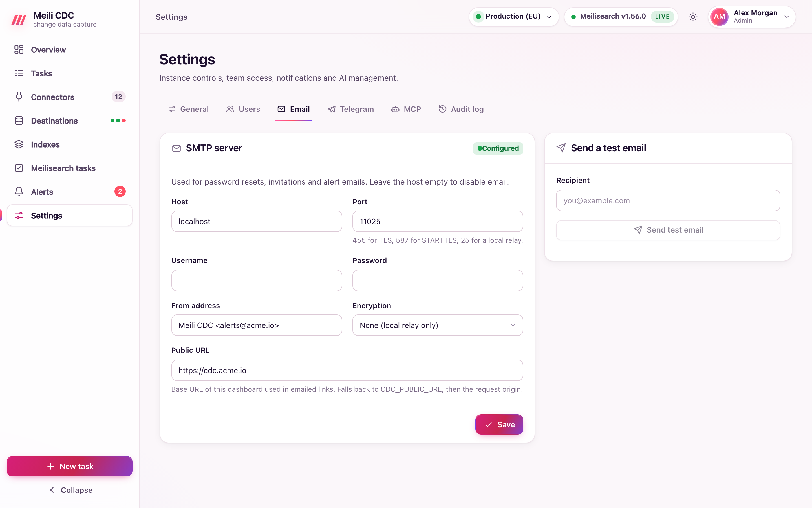Screen dimensions: 812x508
Task: Create a New task
Action: [69, 466]
